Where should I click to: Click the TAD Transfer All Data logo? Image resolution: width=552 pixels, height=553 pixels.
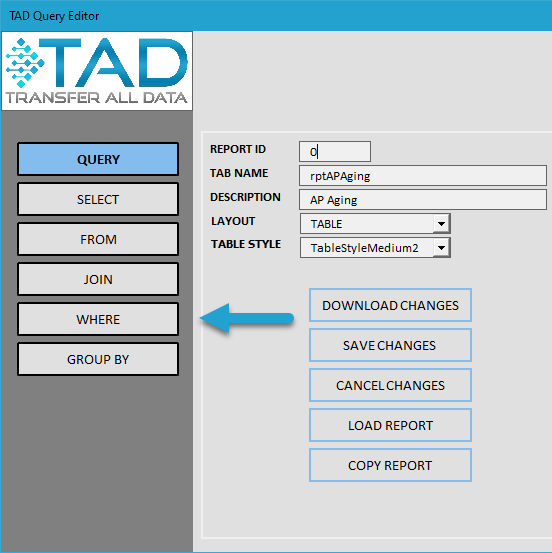point(97,71)
